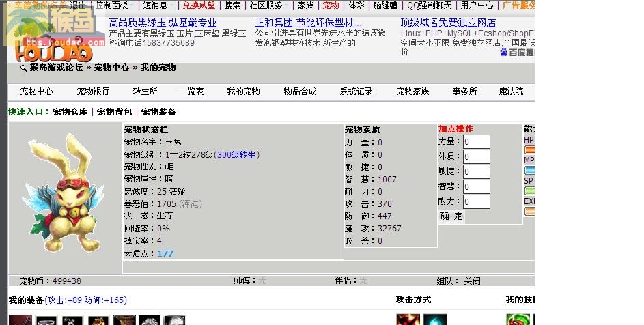Open ad link 高品质黑绿玉 弘基最专业
Screen dimensions: 644x325
tap(163, 23)
